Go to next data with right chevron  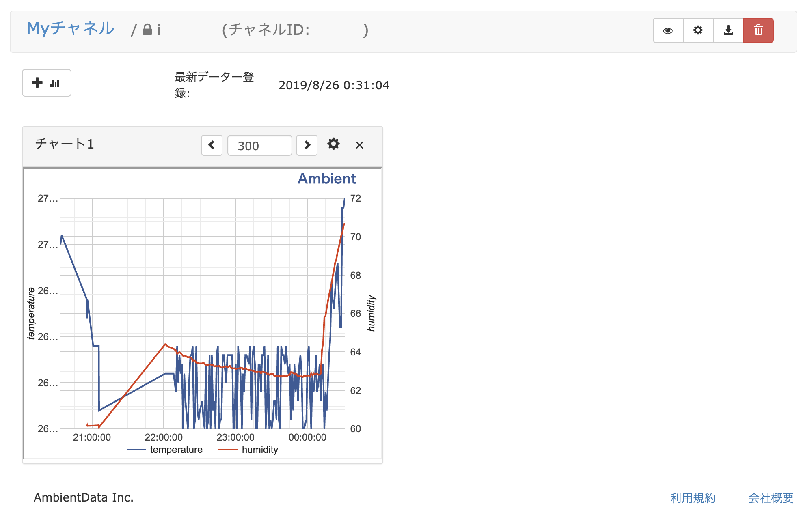point(307,145)
